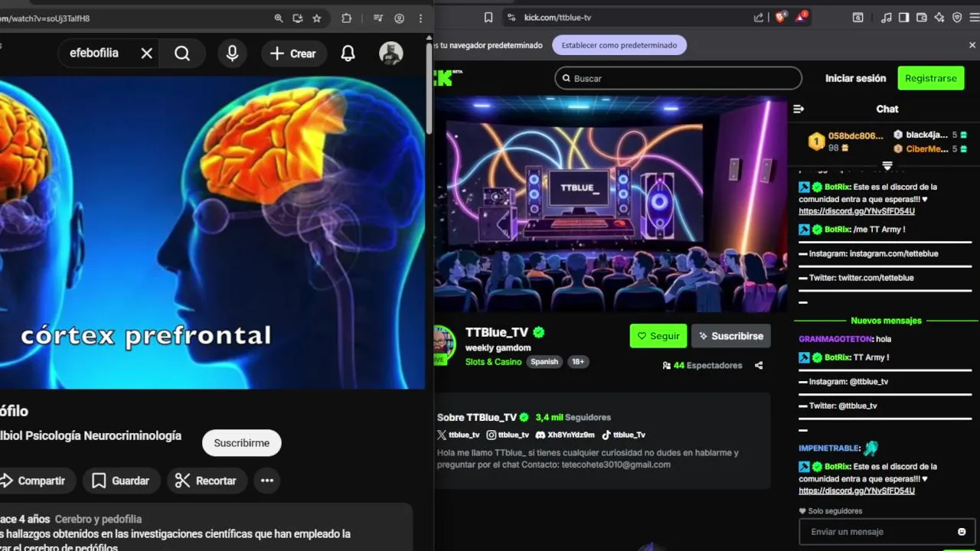The image size is (980, 551).
Task: Bookmark the YouTube page with star icon
Action: tap(317, 18)
